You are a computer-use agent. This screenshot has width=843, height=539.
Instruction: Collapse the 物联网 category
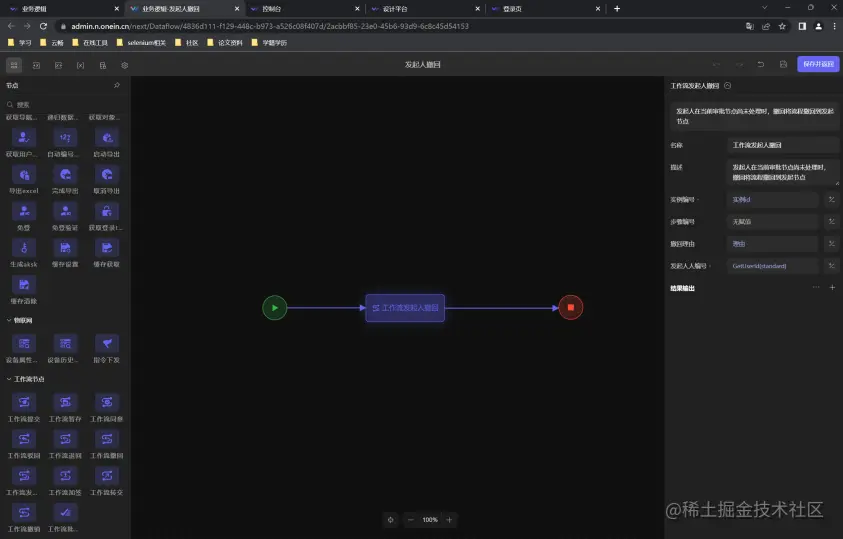point(9,320)
